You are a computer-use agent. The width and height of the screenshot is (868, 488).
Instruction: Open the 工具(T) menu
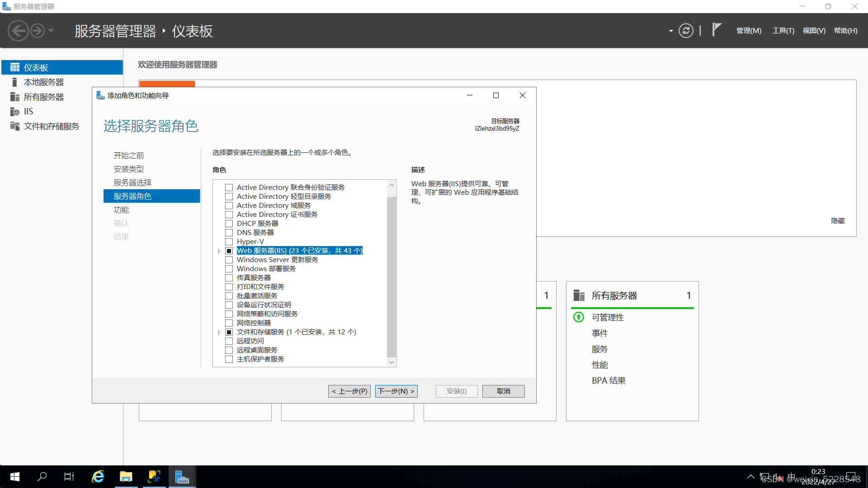coord(783,31)
